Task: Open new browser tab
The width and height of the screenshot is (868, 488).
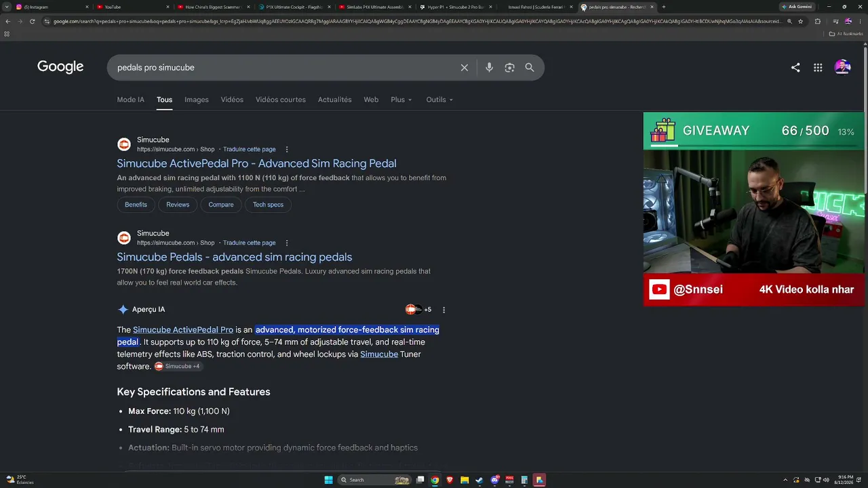Action: (663, 7)
